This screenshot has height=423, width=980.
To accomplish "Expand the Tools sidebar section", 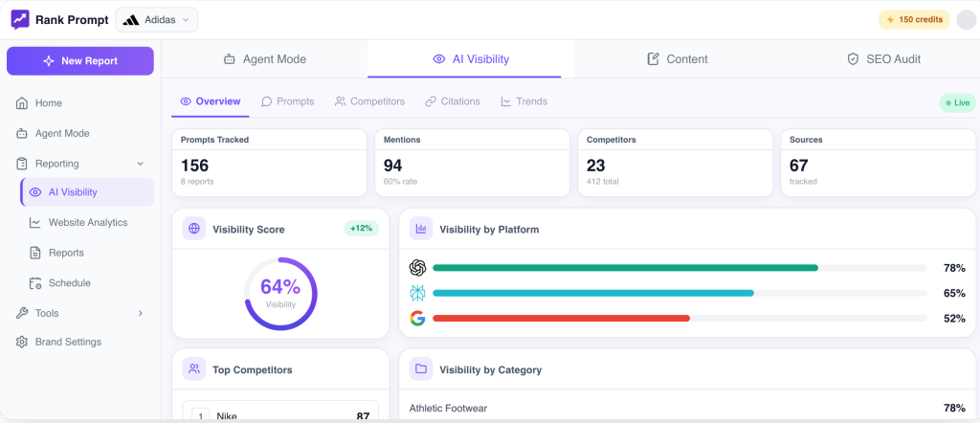I will pos(141,313).
